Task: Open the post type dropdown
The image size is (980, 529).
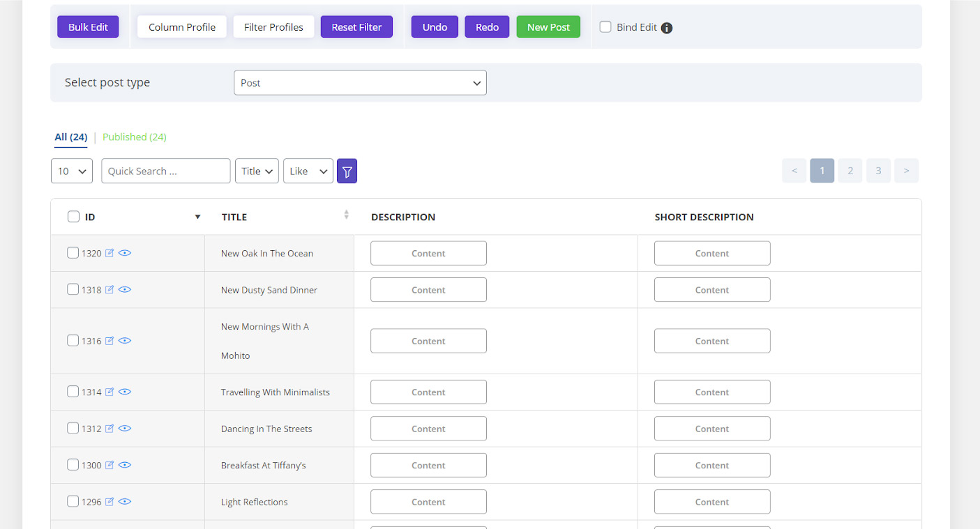Action: (x=360, y=82)
